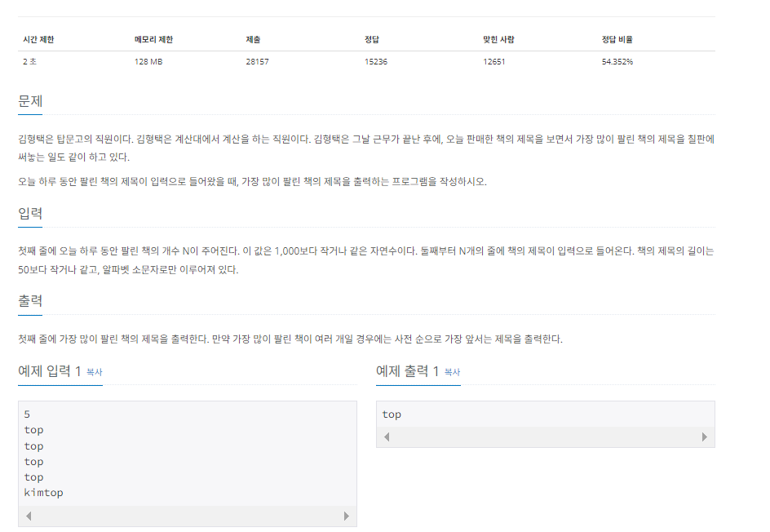
Task: Click the 출력 section heading
Action: (30, 300)
